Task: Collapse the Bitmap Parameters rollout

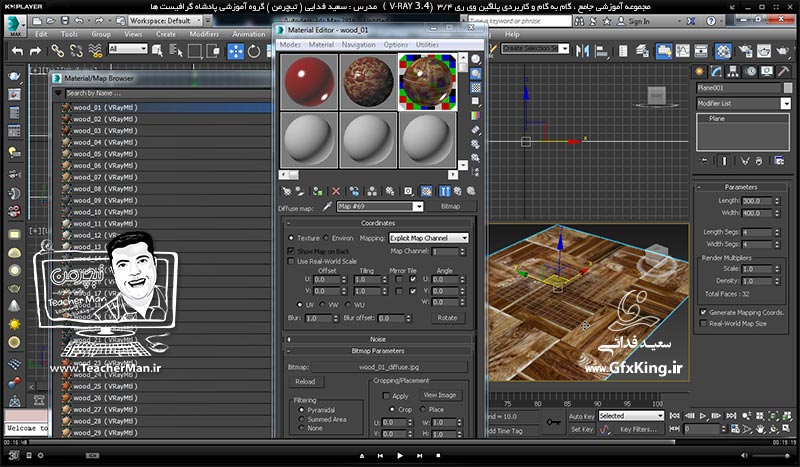Action: pos(378,351)
